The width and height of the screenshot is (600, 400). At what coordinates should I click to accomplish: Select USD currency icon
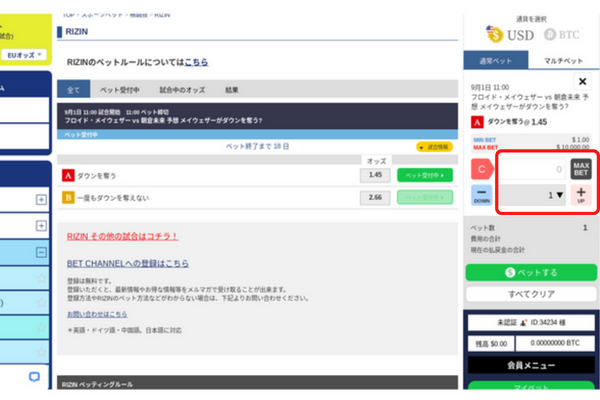coord(494,34)
